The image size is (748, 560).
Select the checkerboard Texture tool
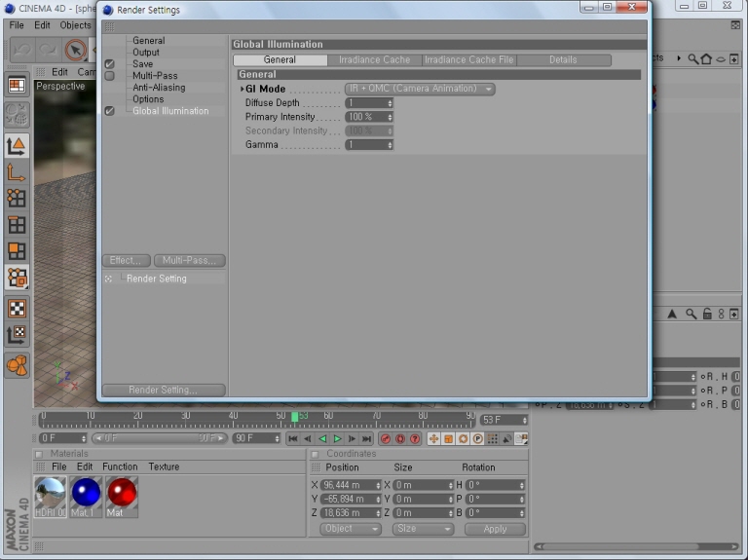coord(17,309)
